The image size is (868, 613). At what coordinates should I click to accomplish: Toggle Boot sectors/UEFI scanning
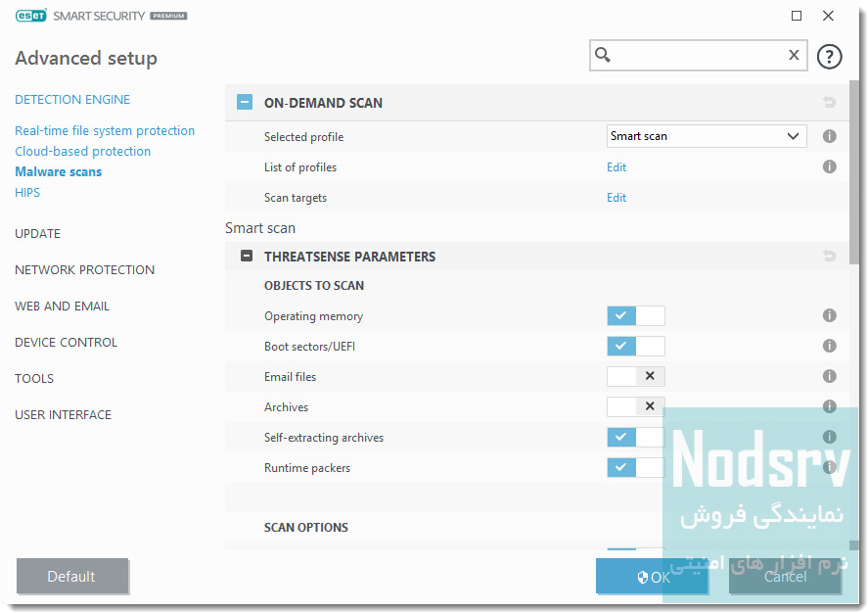point(635,346)
